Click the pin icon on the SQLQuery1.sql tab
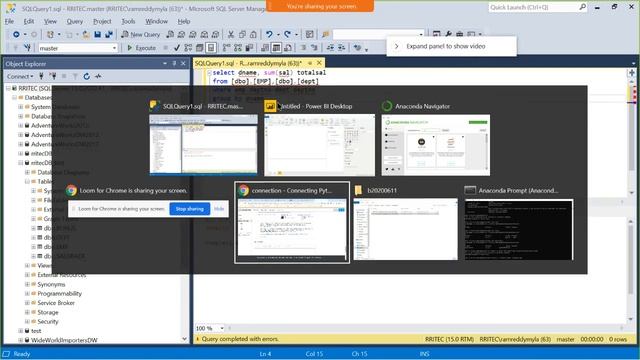640x360 pixels. (310, 63)
